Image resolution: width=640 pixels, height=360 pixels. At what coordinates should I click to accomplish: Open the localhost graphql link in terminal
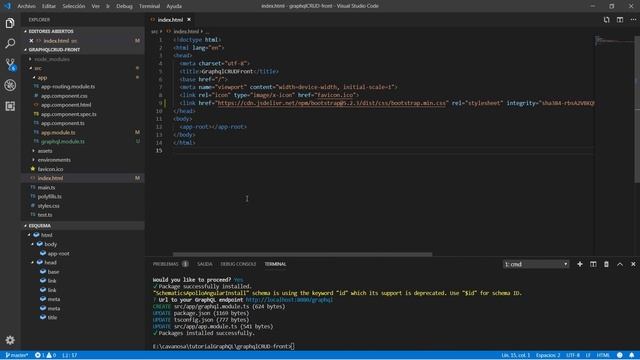point(289,300)
